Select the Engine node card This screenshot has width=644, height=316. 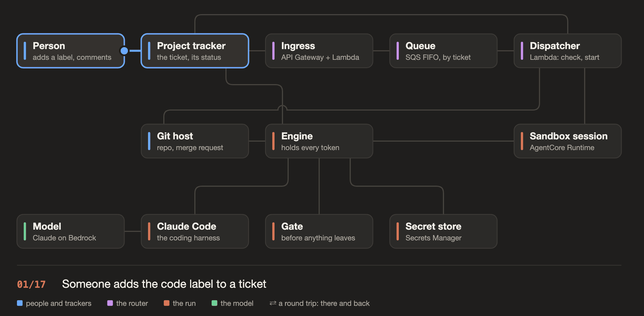click(x=319, y=141)
